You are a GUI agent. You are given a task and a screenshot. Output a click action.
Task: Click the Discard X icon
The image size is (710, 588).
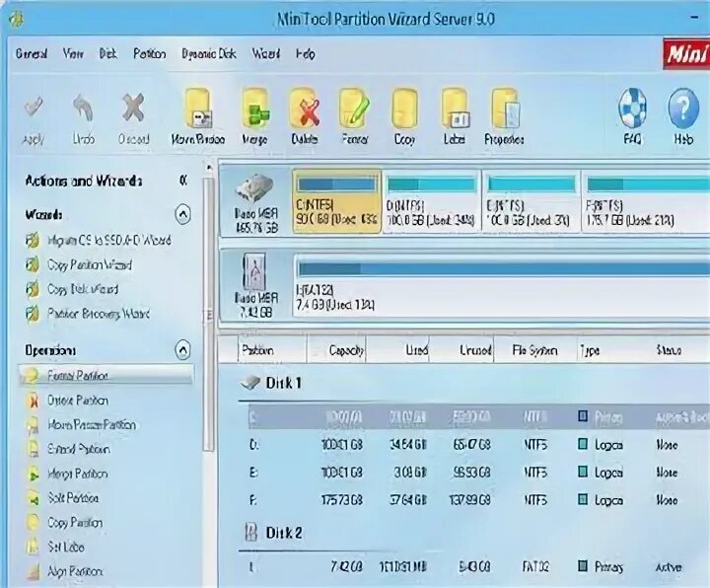pos(133,108)
